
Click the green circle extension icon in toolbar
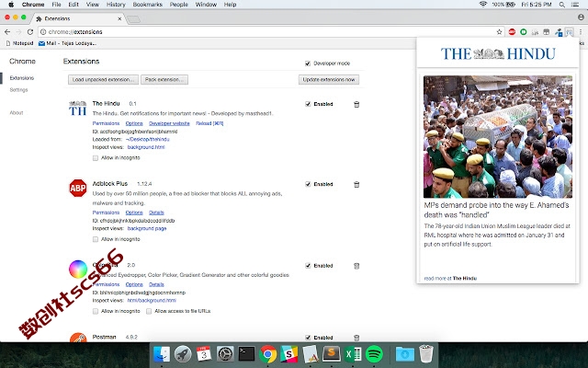pos(524,32)
